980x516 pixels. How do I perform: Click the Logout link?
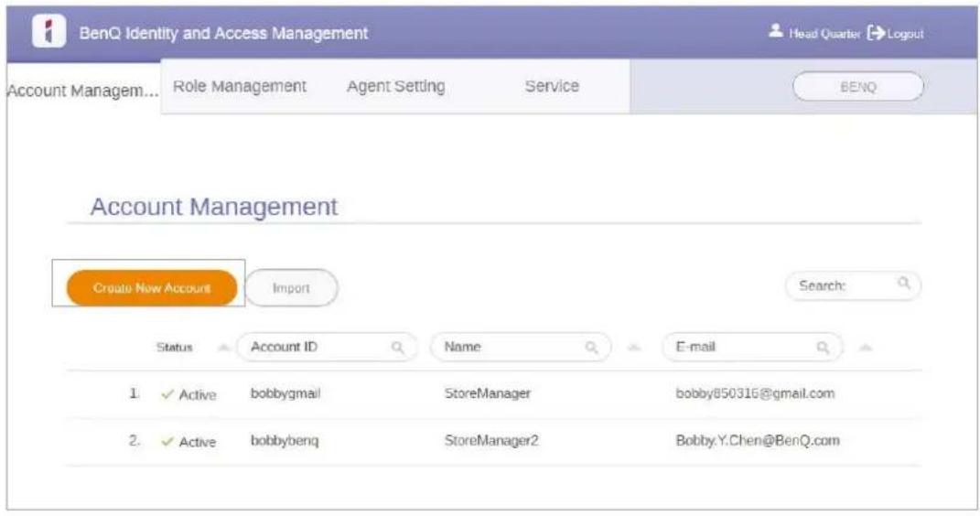(905, 34)
